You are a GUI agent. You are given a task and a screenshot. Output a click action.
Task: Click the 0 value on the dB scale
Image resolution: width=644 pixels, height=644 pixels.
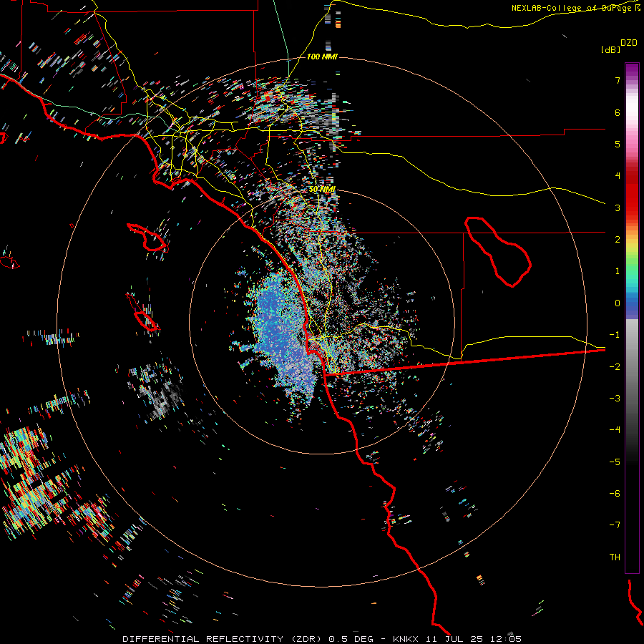coord(618,303)
